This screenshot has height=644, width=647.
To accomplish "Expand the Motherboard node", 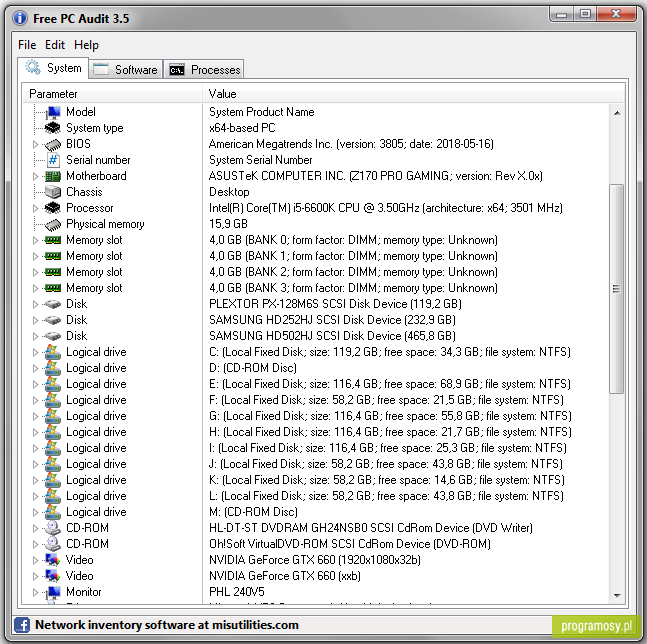I will coord(35,177).
